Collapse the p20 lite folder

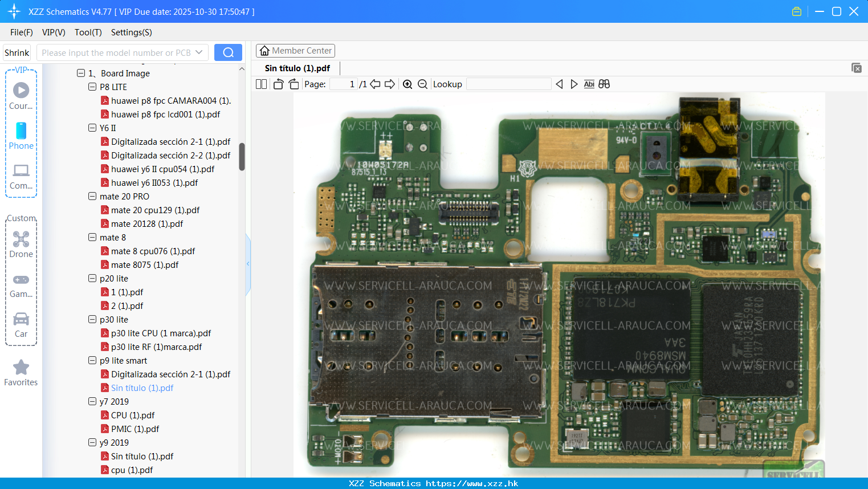point(92,278)
